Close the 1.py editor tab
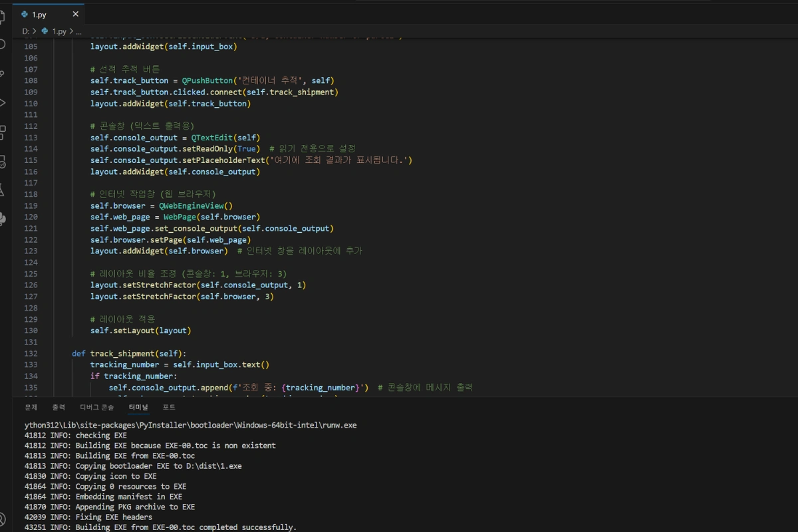Viewport: 798px width, 532px height. (75, 14)
